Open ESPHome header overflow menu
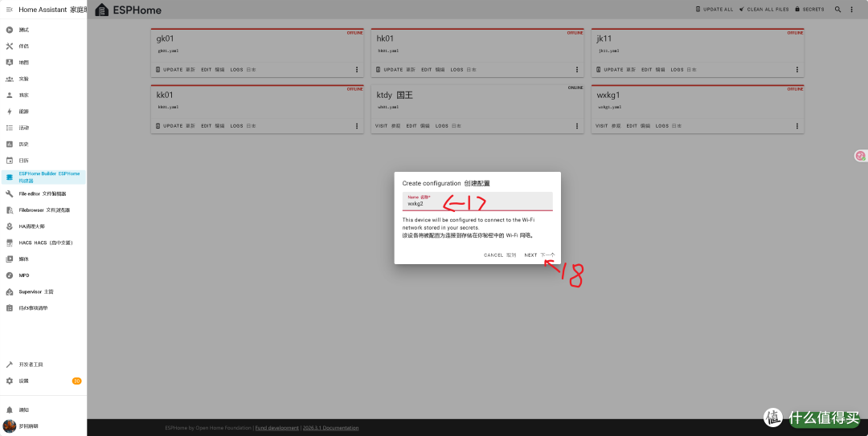The image size is (868, 436). 852,10
